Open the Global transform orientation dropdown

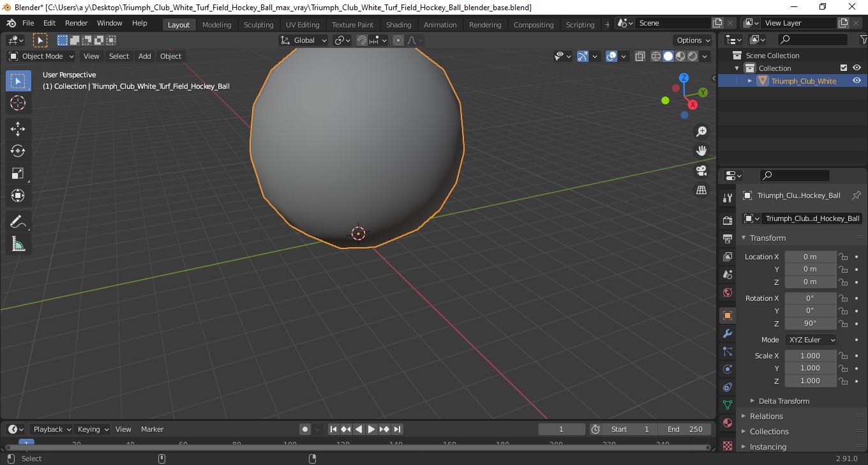[304, 40]
